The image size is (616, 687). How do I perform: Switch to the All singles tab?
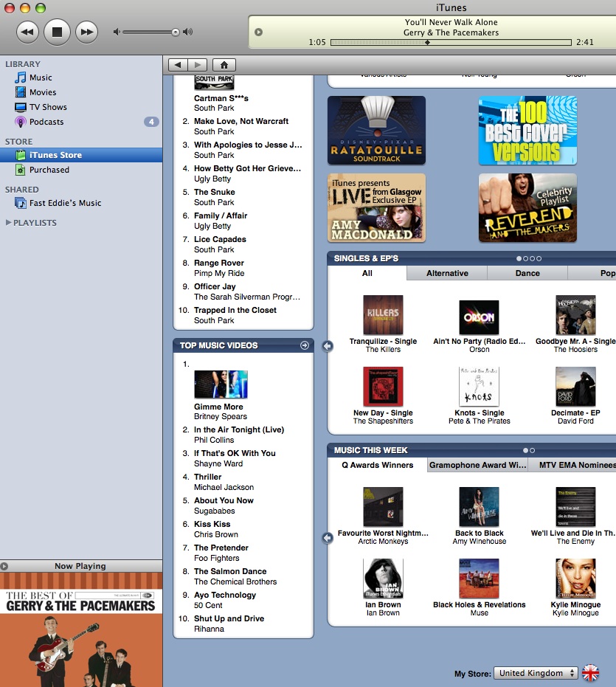(x=367, y=273)
